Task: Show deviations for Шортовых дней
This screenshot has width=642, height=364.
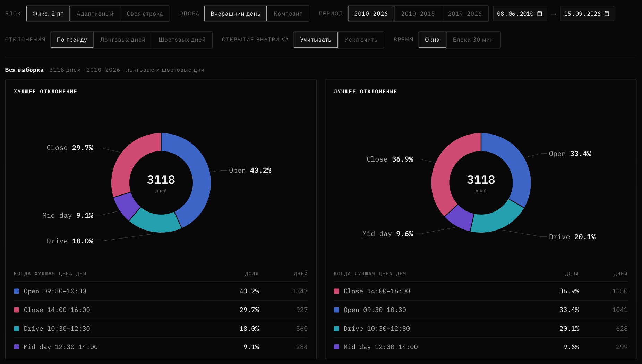Action: [x=182, y=40]
